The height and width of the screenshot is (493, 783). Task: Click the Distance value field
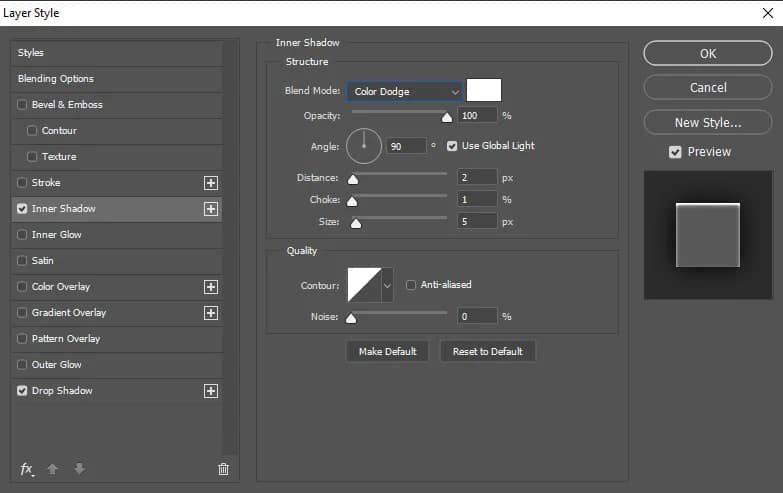[x=477, y=177]
